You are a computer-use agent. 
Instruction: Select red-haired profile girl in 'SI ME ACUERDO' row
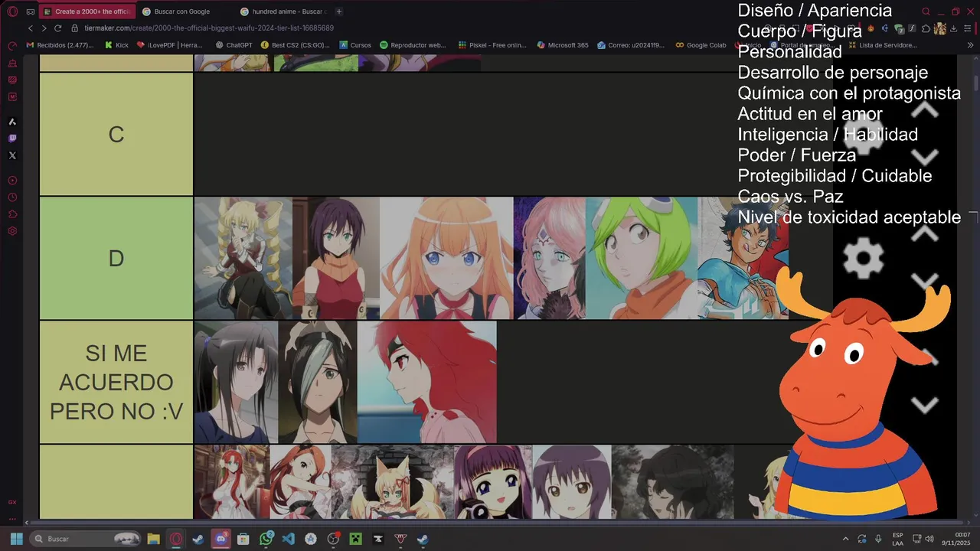[426, 382]
